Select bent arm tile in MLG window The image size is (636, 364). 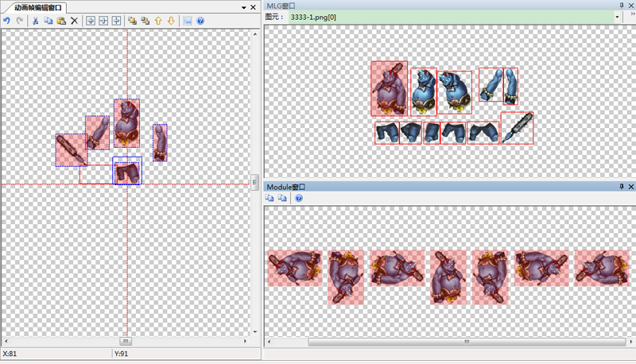click(x=491, y=84)
